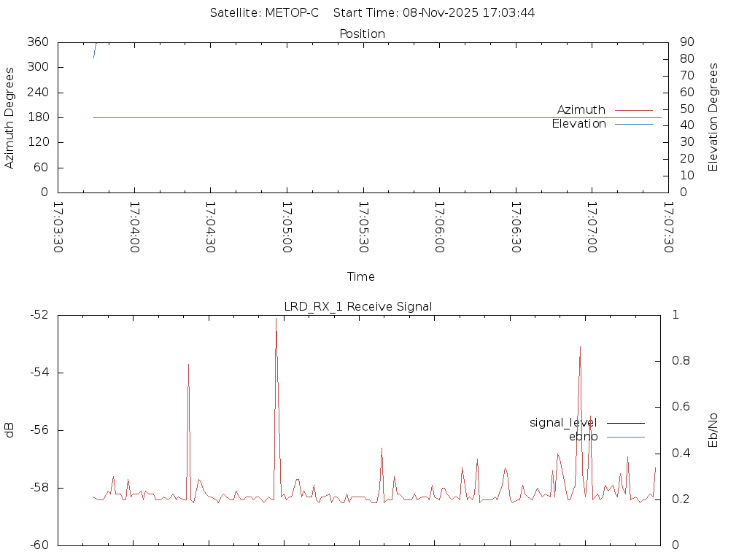The image size is (747, 560).
Task: Select the ebno red line sample
Action: (x=625, y=437)
